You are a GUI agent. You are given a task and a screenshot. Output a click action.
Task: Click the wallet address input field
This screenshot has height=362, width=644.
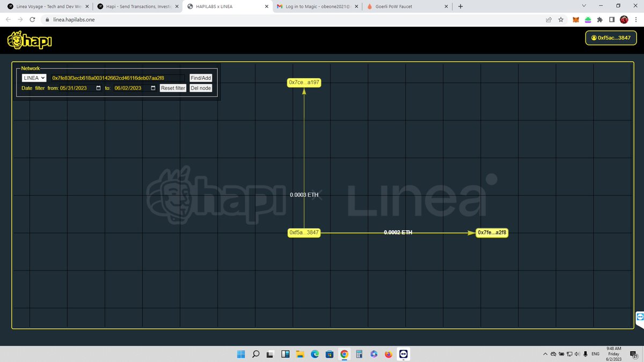coord(118,78)
